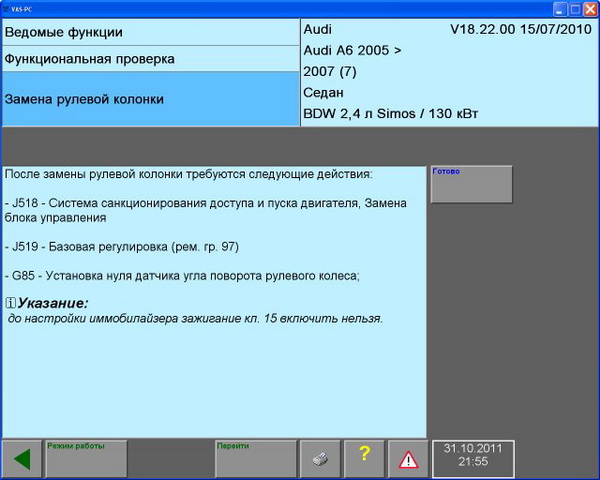Click the Audi A6 2005 > text
Viewport: 600px width, 480px height.
pyautogui.click(x=352, y=51)
